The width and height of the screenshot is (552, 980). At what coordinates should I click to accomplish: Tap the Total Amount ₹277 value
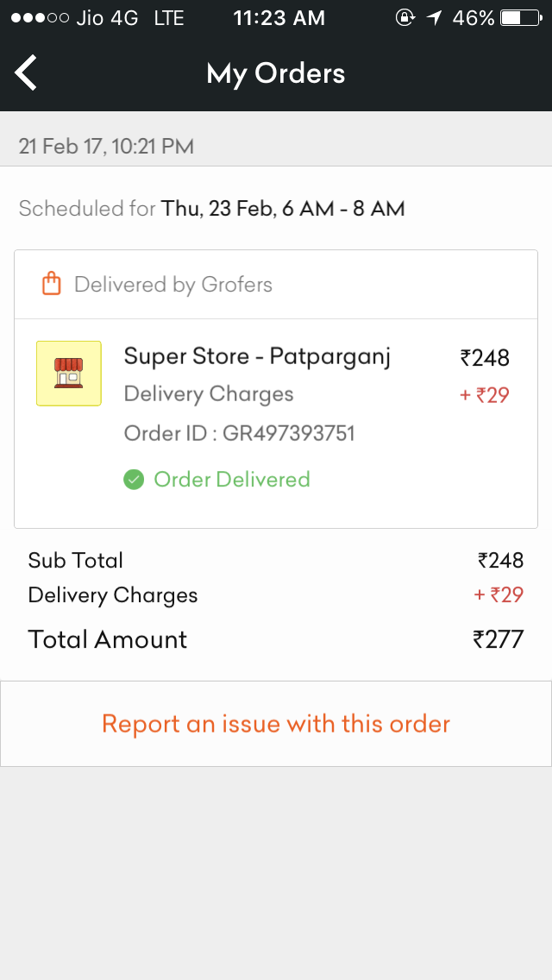(x=499, y=639)
